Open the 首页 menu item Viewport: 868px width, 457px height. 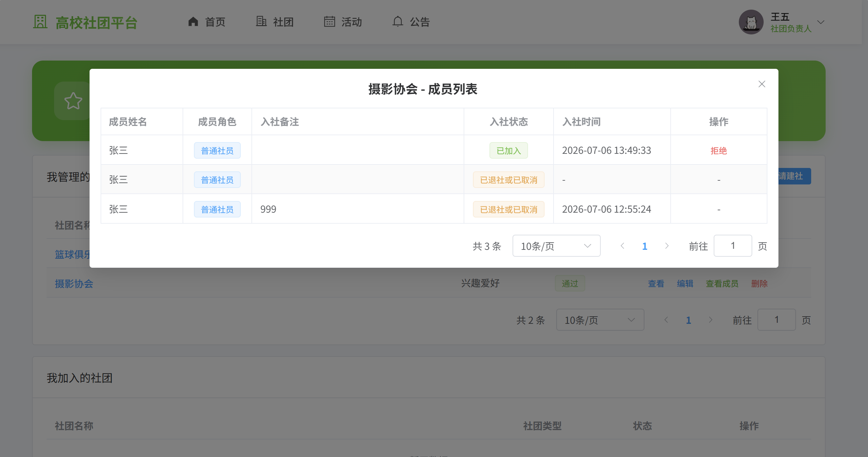coord(207,22)
